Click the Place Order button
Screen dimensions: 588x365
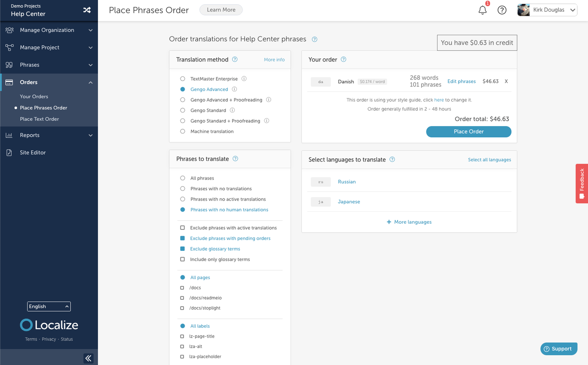click(x=469, y=132)
